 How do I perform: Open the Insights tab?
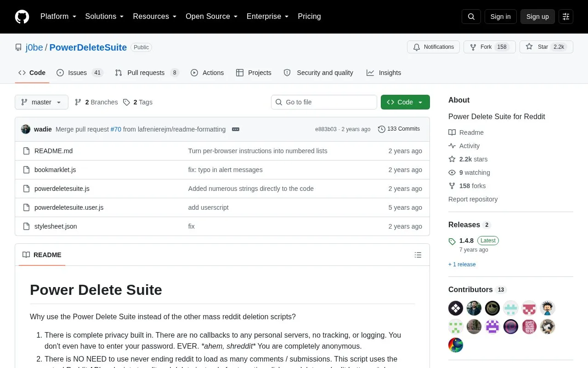384,73
